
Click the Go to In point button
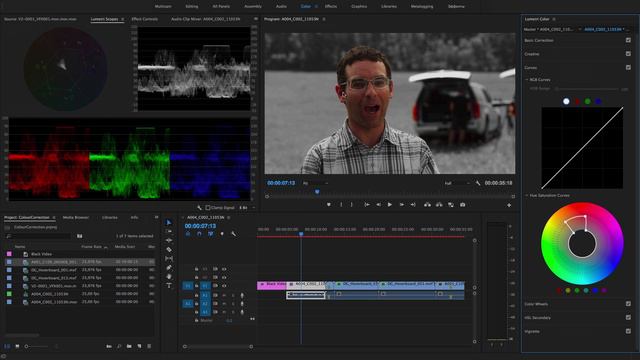pos(367,204)
